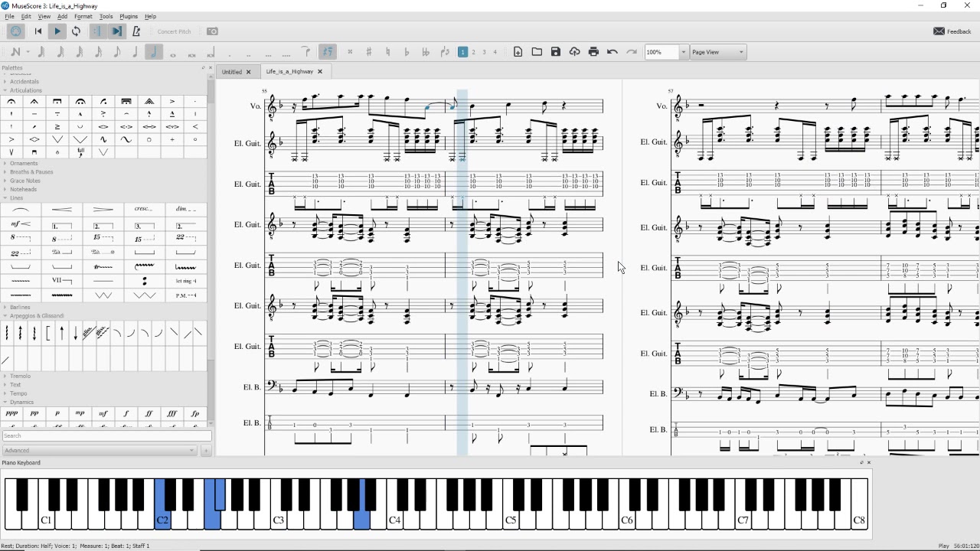
Task: Apply the flat accidental from the toolbar
Action: click(x=407, y=52)
